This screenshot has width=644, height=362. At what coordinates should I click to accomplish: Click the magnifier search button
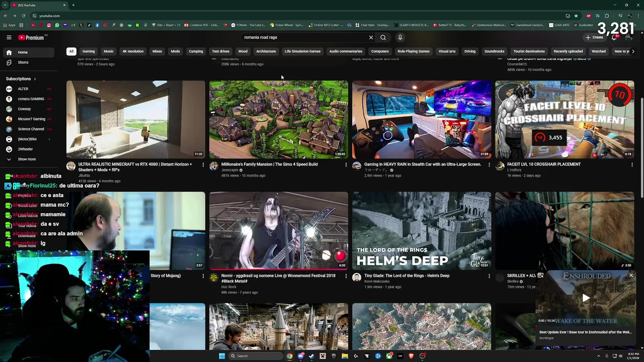point(383,37)
